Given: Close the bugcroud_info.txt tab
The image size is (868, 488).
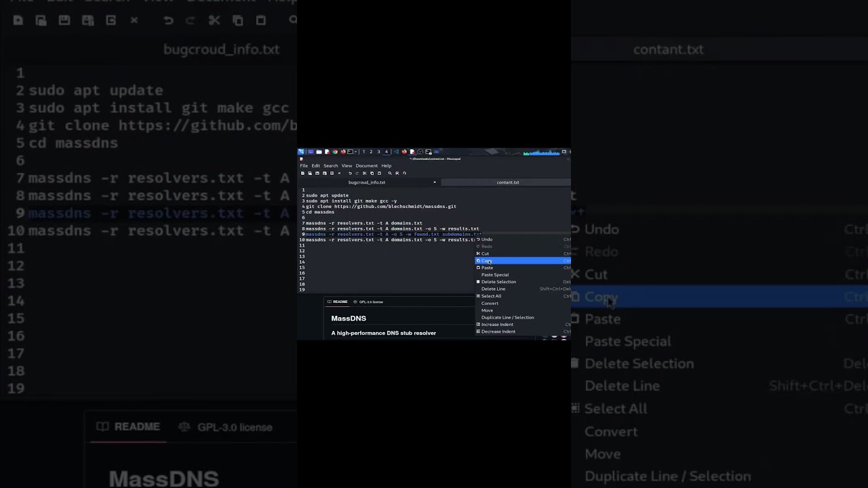Looking at the screenshot, I should point(435,182).
